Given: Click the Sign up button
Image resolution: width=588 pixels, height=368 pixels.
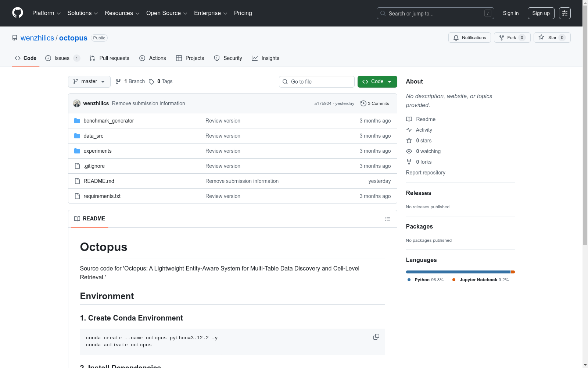Looking at the screenshot, I should tap(541, 13).
